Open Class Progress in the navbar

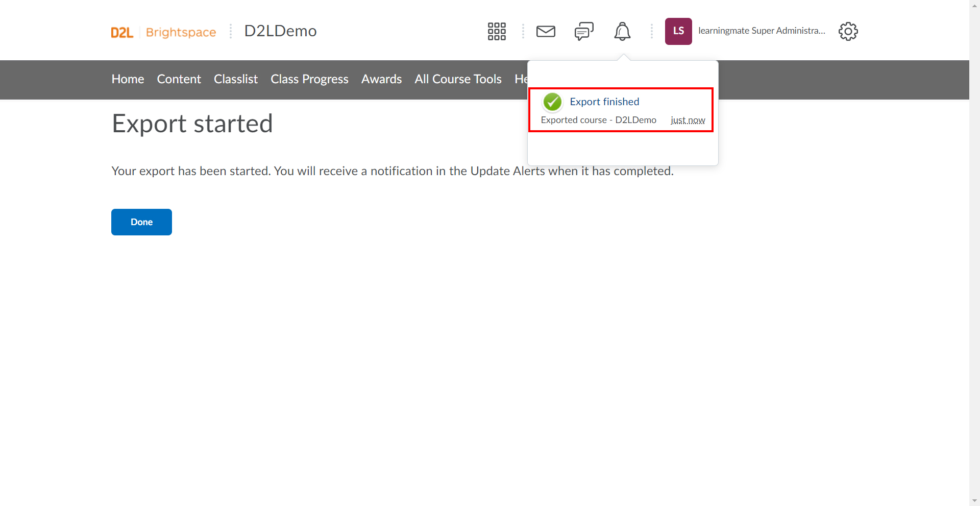tap(309, 79)
